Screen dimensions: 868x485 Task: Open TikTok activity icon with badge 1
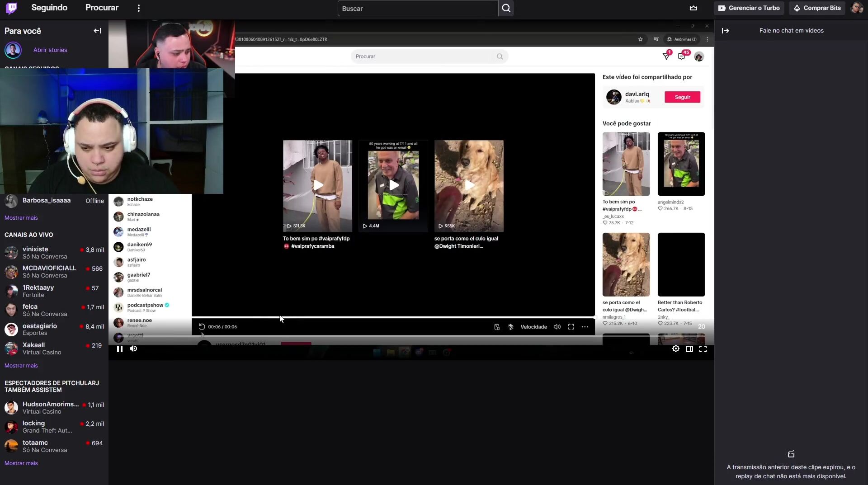click(x=666, y=57)
